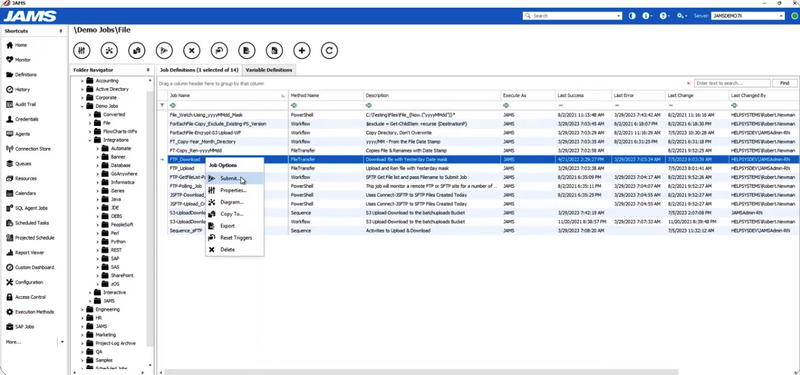Screen dimensions: 800x375
Task: Pin the Folder Navigator panel
Action: 148,70
